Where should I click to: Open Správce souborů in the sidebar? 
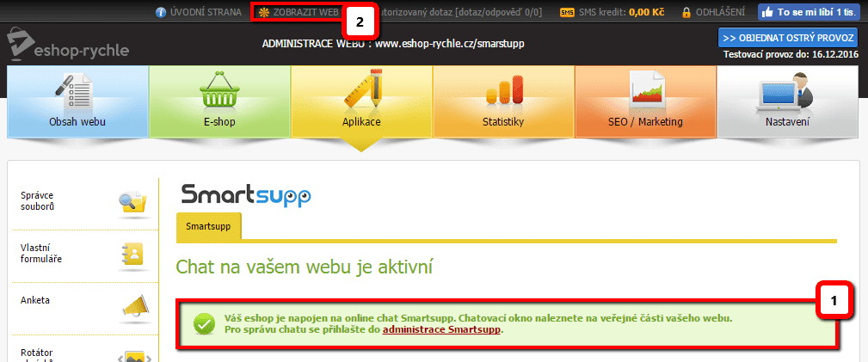pos(38,201)
